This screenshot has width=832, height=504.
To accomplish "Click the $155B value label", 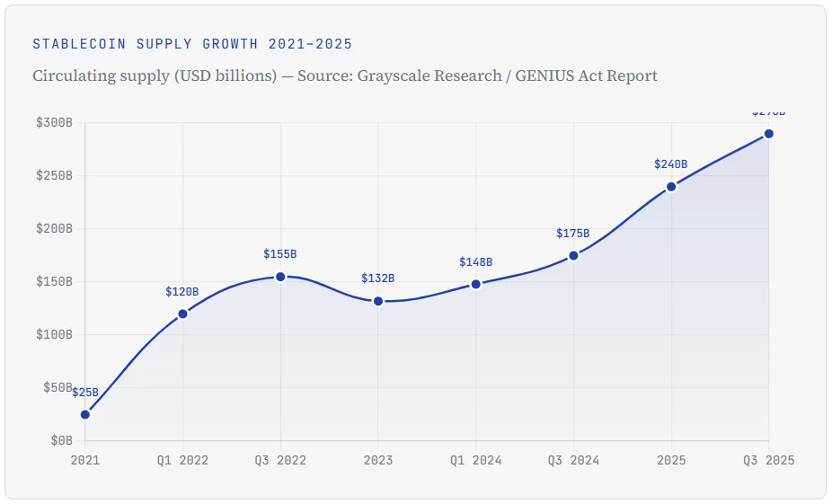I will click(x=280, y=255).
